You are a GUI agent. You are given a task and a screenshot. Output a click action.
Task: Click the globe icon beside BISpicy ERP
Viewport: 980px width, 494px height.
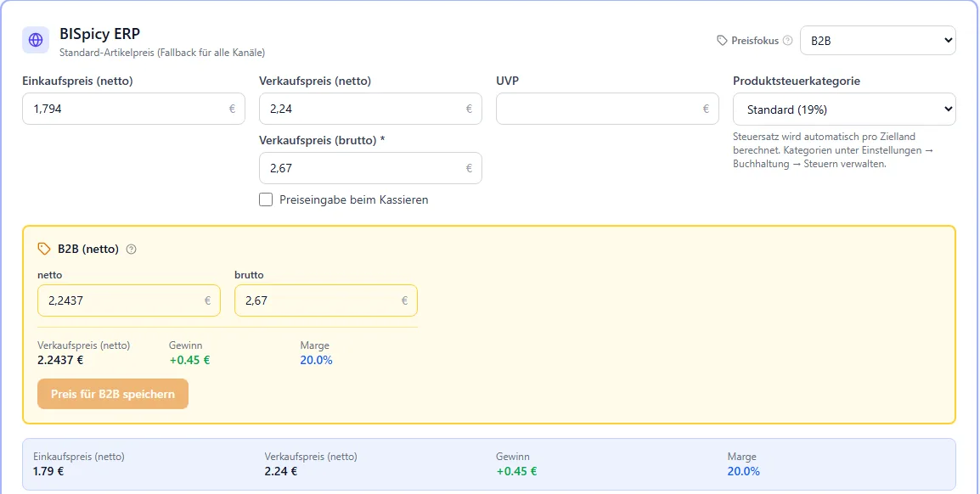pos(36,40)
